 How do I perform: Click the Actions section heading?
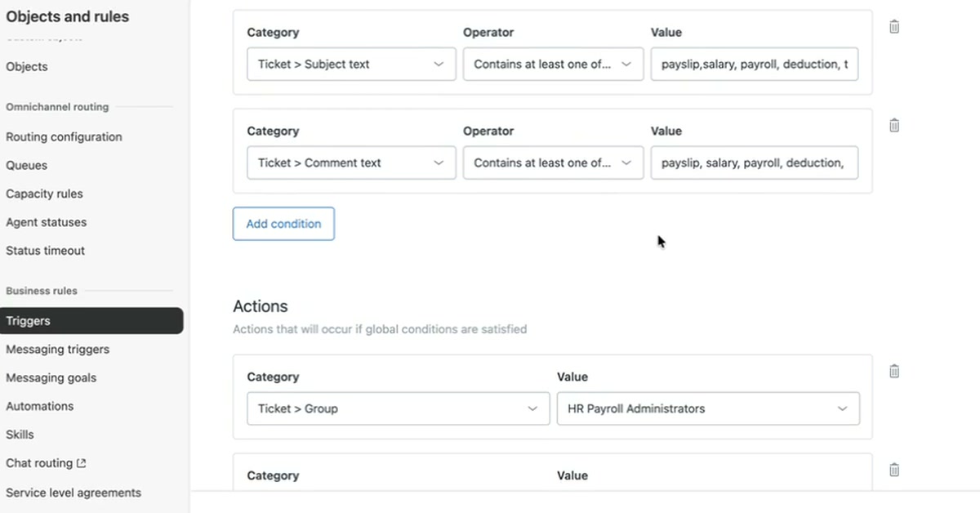pyautogui.click(x=261, y=306)
